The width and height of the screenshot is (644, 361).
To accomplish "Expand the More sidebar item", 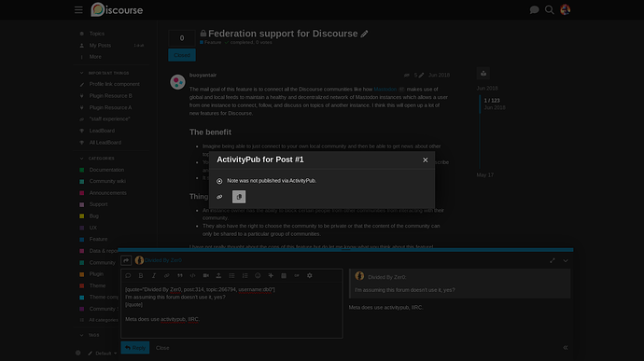I will click(x=95, y=57).
